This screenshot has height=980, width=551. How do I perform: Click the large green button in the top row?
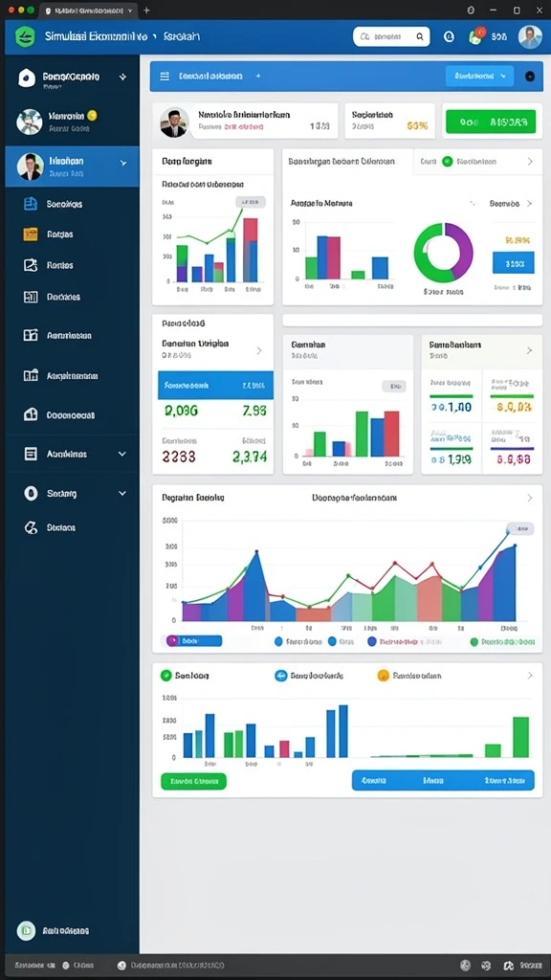point(491,122)
